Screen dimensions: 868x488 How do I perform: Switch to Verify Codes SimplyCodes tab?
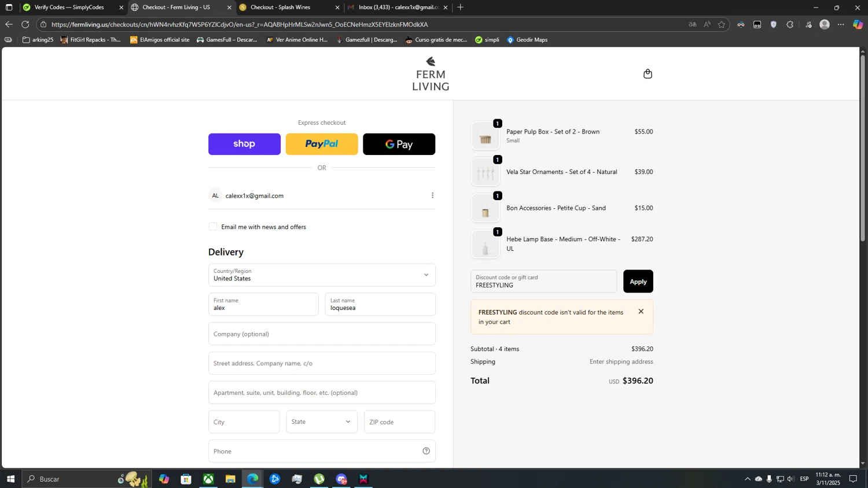point(73,8)
